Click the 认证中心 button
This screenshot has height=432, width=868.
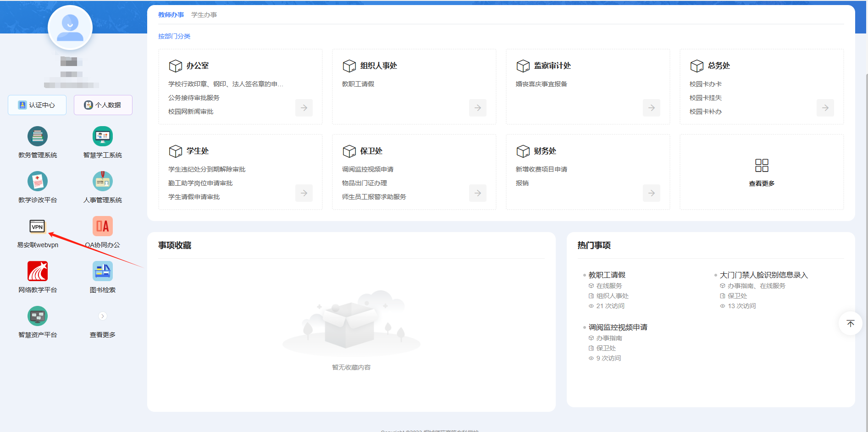(37, 105)
